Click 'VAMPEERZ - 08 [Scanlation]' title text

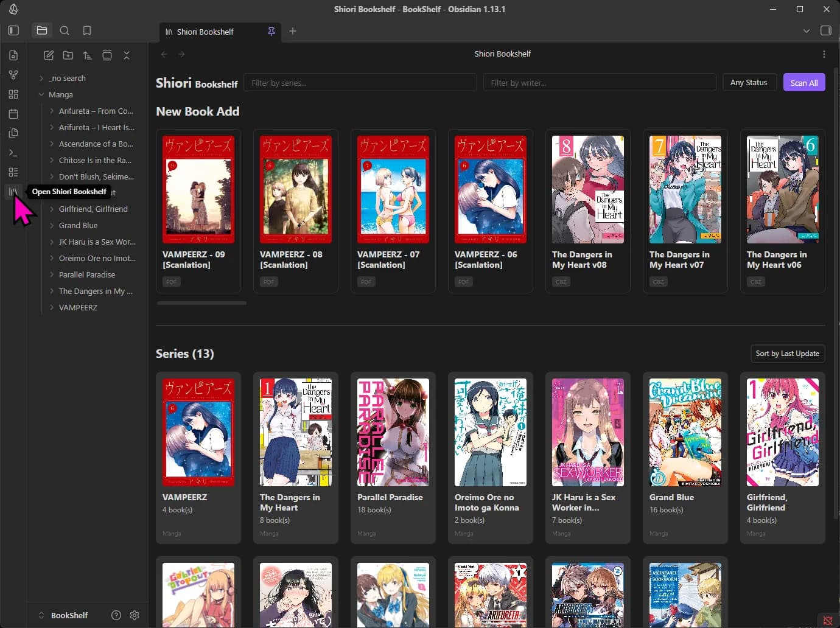[291, 260]
